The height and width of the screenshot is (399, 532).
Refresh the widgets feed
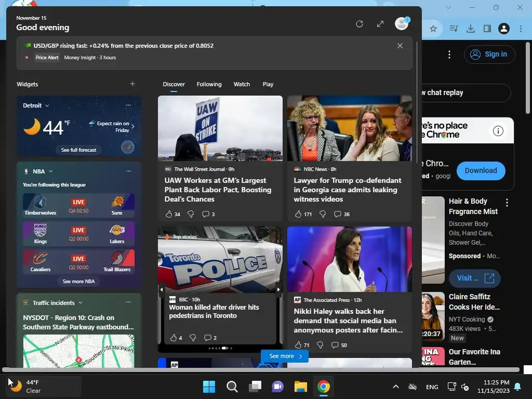pos(360,24)
